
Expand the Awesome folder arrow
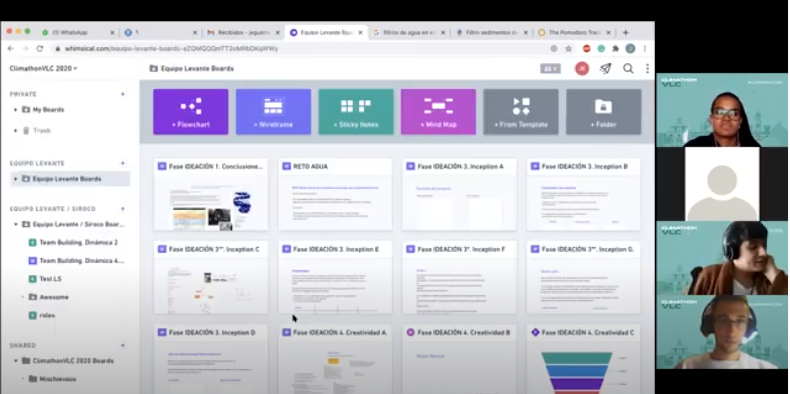click(23, 297)
